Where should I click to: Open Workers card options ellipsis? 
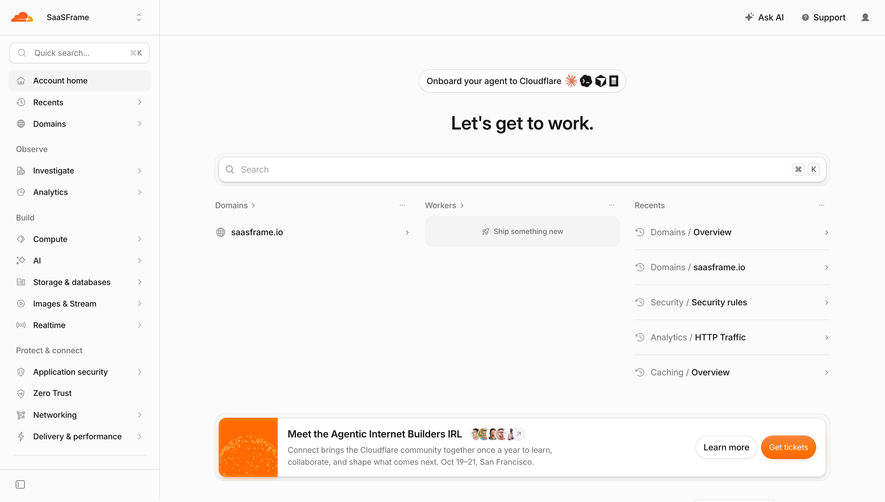(612, 206)
